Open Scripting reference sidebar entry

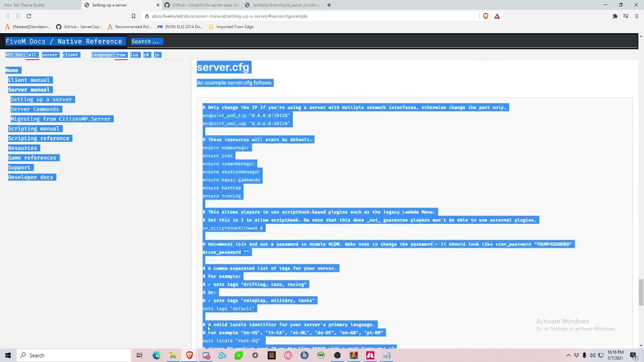38,138
